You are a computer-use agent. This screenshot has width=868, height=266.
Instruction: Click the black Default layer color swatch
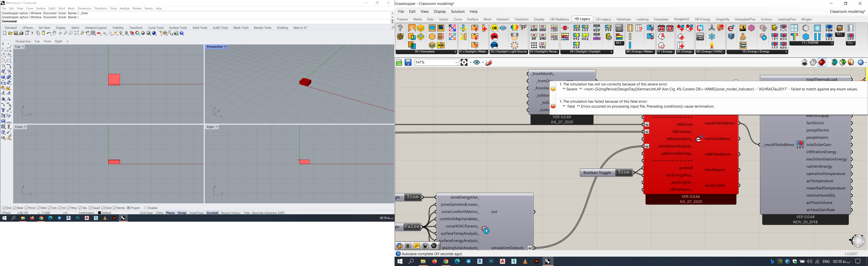click(x=99, y=213)
